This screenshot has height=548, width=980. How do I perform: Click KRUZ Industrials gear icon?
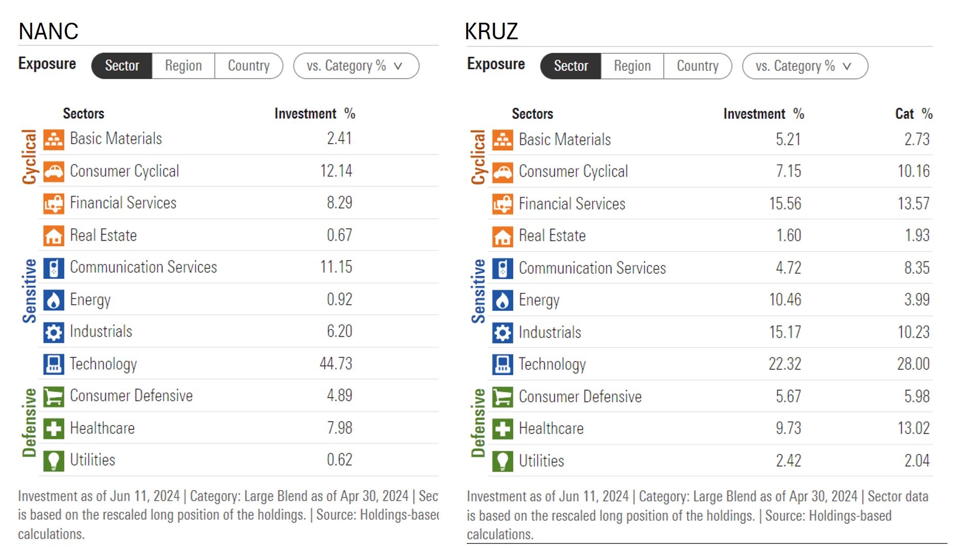pyautogui.click(x=502, y=333)
